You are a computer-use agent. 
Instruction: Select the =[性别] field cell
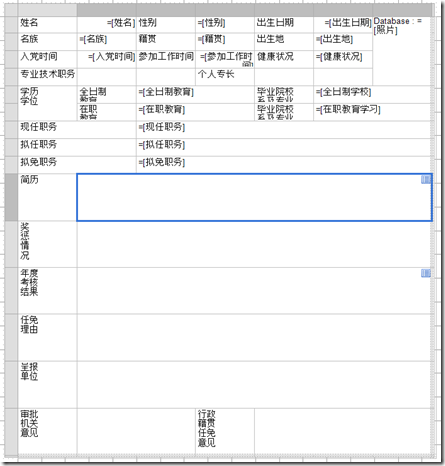pos(225,24)
